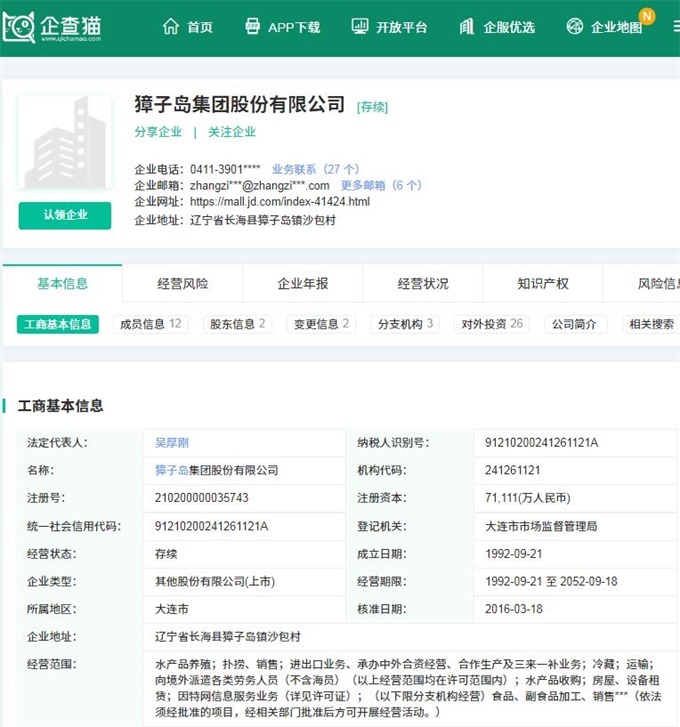The image size is (680, 727).
Task: Click the business scope description text
Action: pyautogui.click(x=408, y=688)
